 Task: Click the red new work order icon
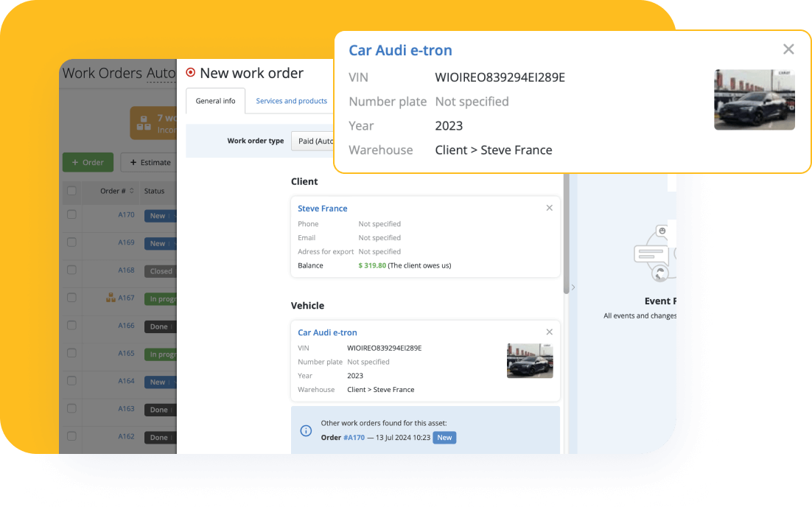coord(191,72)
